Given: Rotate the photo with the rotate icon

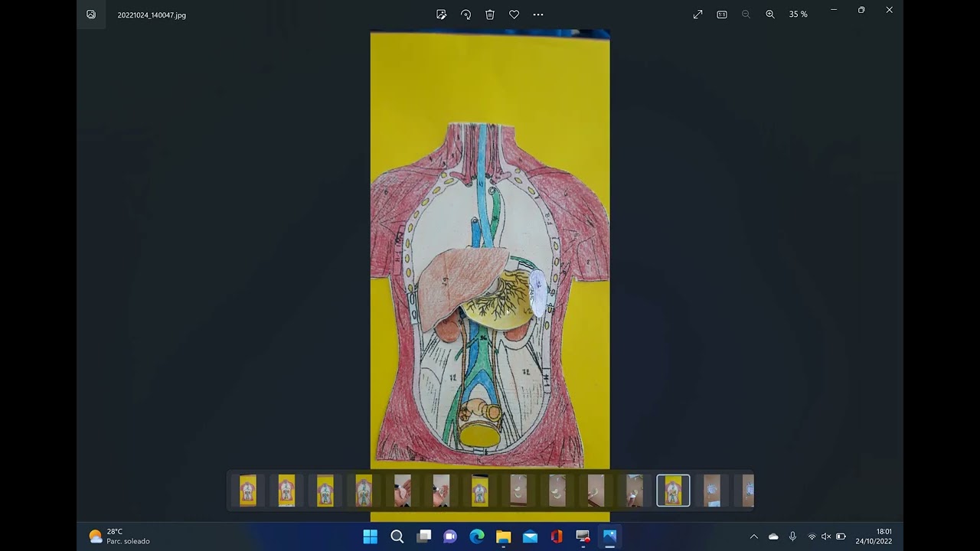Looking at the screenshot, I should pyautogui.click(x=465, y=15).
